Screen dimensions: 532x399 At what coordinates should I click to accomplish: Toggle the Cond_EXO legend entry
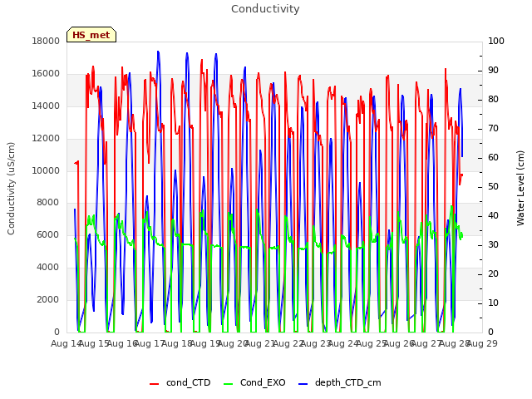click(x=255, y=382)
